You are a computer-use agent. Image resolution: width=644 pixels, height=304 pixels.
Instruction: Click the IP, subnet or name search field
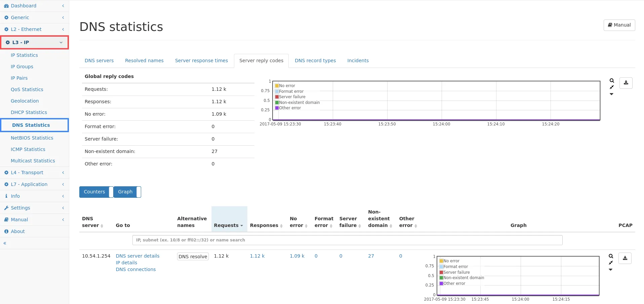click(347, 240)
